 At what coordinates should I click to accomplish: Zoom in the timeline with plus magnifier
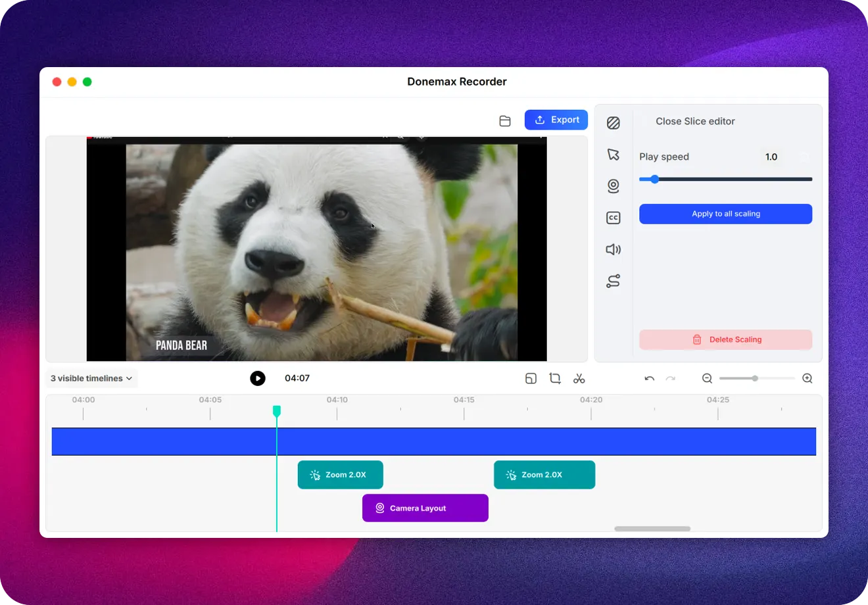pyautogui.click(x=808, y=378)
